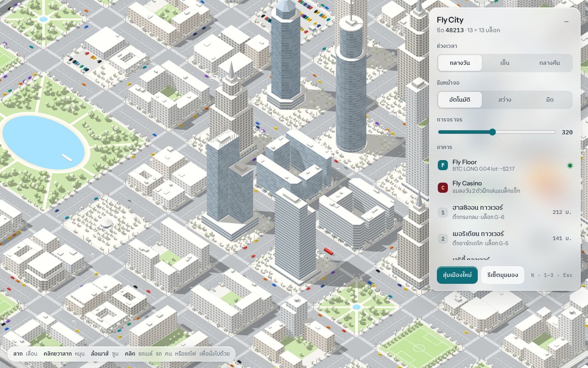The width and height of the screenshot is (588, 368).
Task: Click the dark red C badge of Fly Casino
Action: pyautogui.click(x=443, y=187)
